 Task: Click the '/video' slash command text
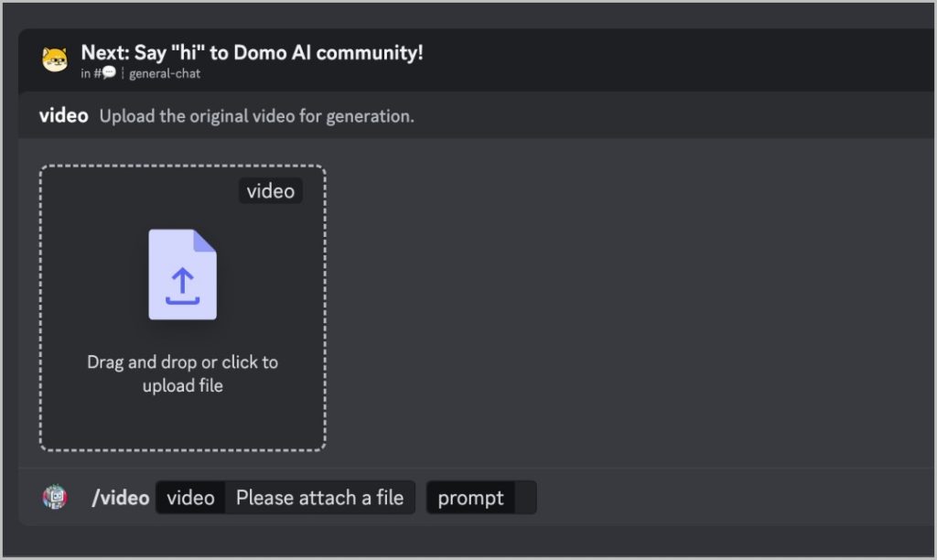[120, 497]
